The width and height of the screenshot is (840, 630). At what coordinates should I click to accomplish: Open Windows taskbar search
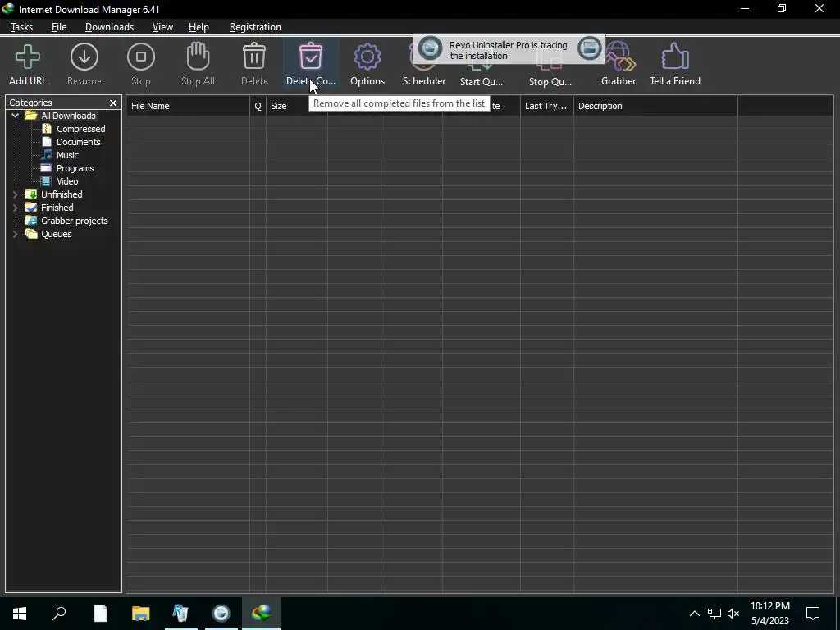pos(59,614)
